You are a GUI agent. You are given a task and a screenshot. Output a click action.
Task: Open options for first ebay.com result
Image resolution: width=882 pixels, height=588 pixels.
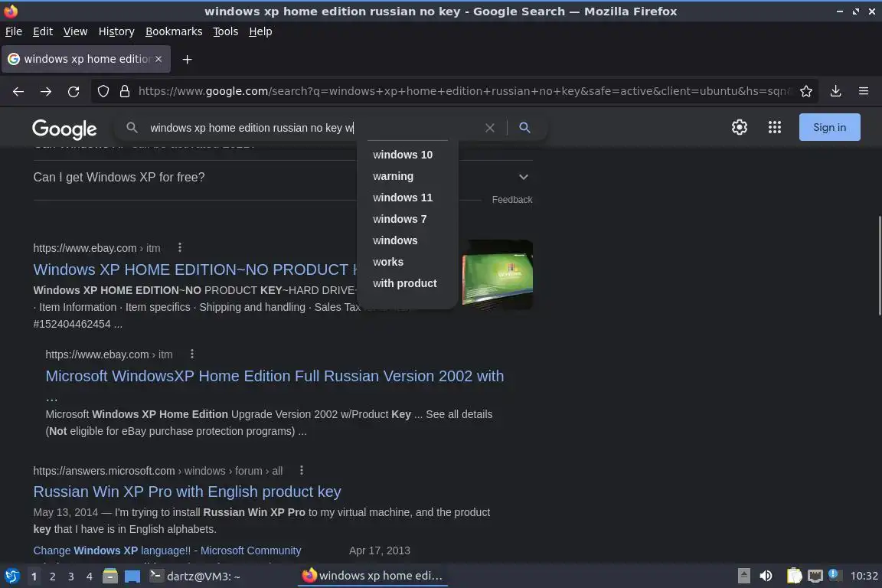pyautogui.click(x=179, y=247)
